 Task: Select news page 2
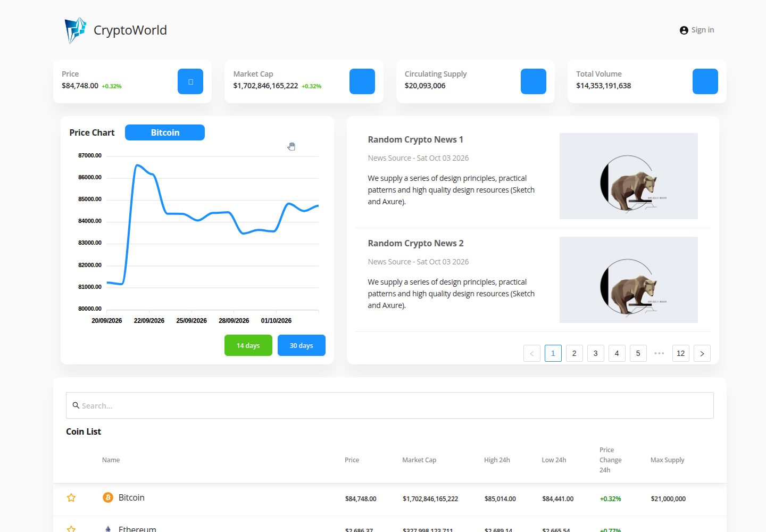click(574, 353)
